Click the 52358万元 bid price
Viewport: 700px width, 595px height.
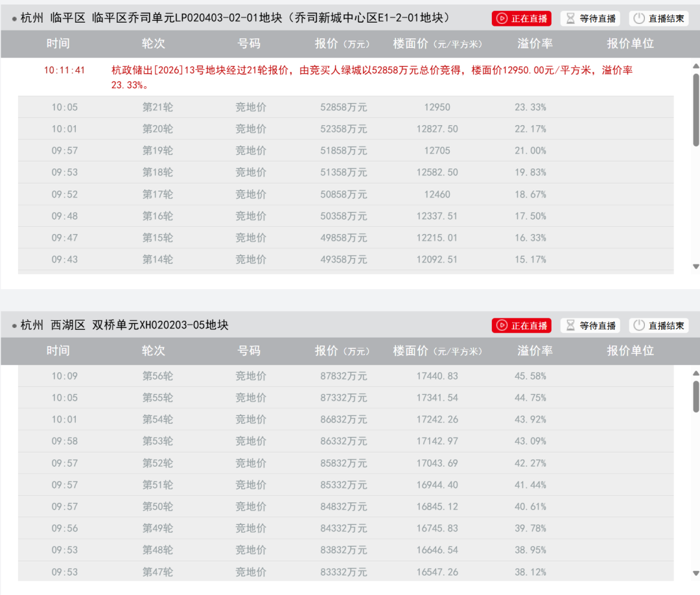click(344, 129)
